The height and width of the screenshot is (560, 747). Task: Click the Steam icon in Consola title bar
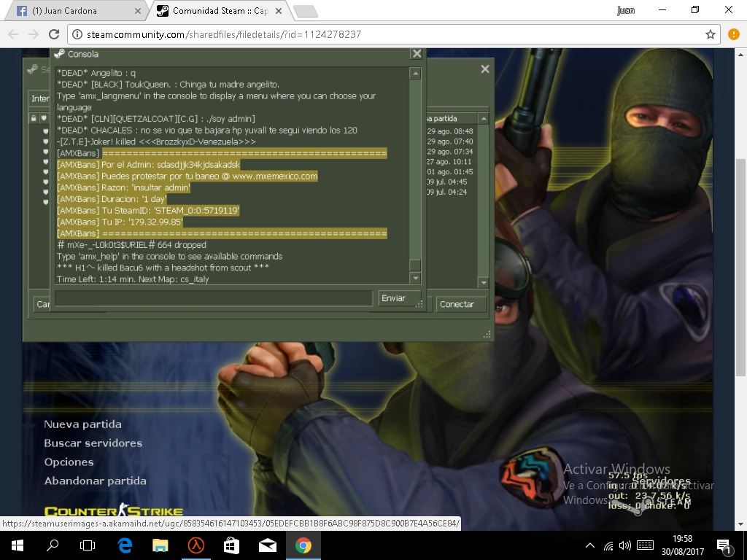(x=60, y=54)
